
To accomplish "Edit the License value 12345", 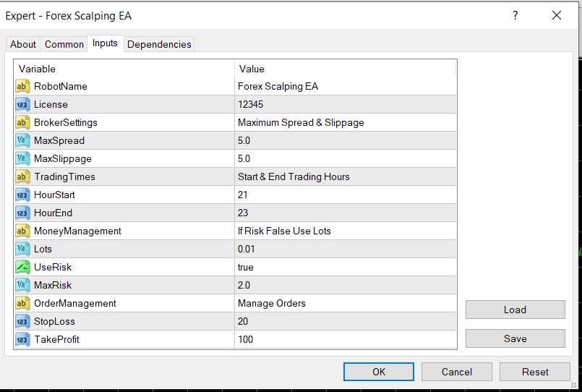I will (x=345, y=105).
